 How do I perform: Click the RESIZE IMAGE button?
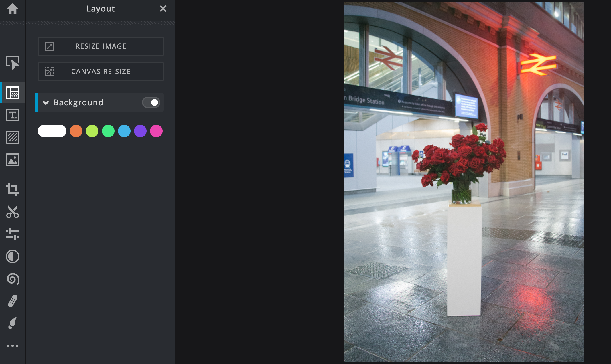[x=101, y=46]
